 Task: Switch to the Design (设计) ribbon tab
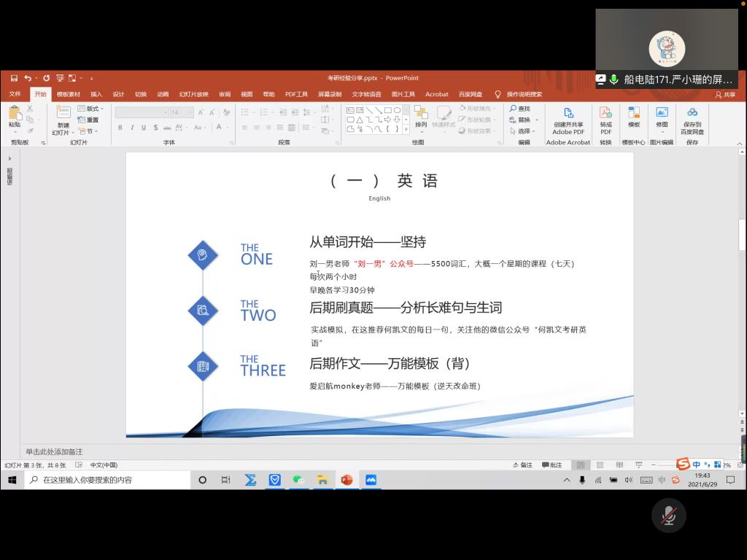click(x=118, y=94)
